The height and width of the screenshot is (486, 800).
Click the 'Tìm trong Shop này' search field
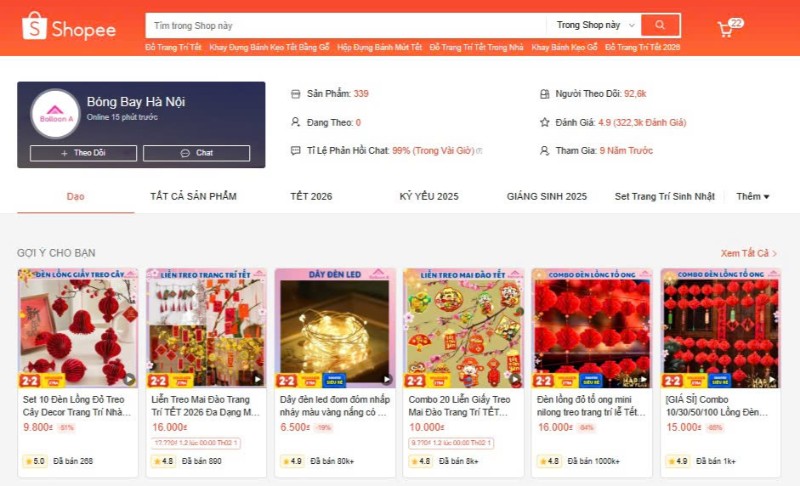(x=345, y=25)
